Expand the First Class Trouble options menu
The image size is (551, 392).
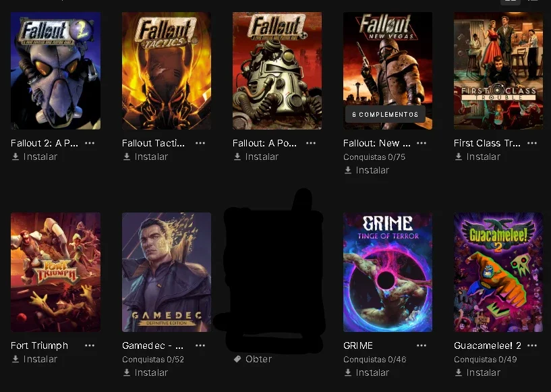pos(532,143)
